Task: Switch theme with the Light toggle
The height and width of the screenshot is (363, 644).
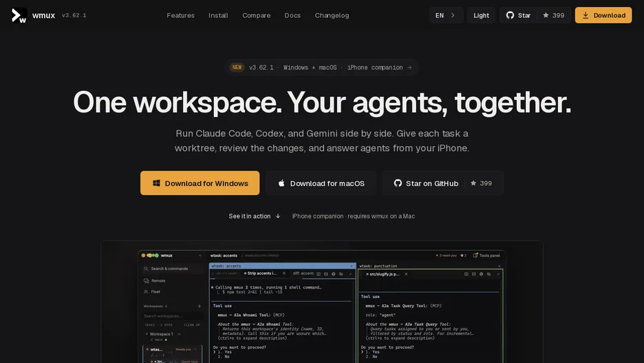Action: pyautogui.click(x=481, y=15)
